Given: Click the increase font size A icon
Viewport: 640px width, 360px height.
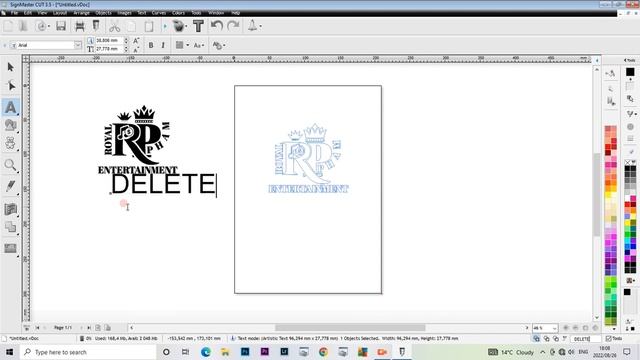Looking at the screenshot, I should pyautogui.click(x=136, y=40).
